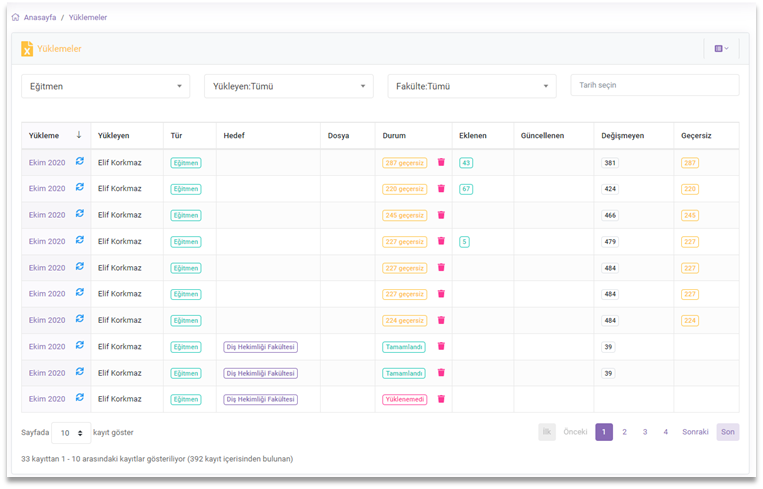Image resolution: width=763 pixels, height=489 pixels.
Task: Delete the upload with Yüklenemedi status
Action: 441,399
